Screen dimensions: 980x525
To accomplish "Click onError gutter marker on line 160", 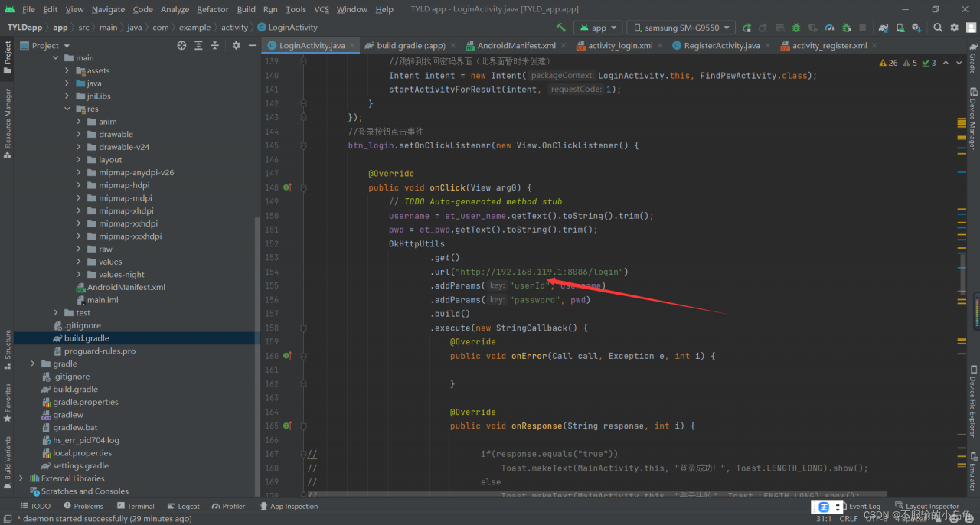I will 288,356.
